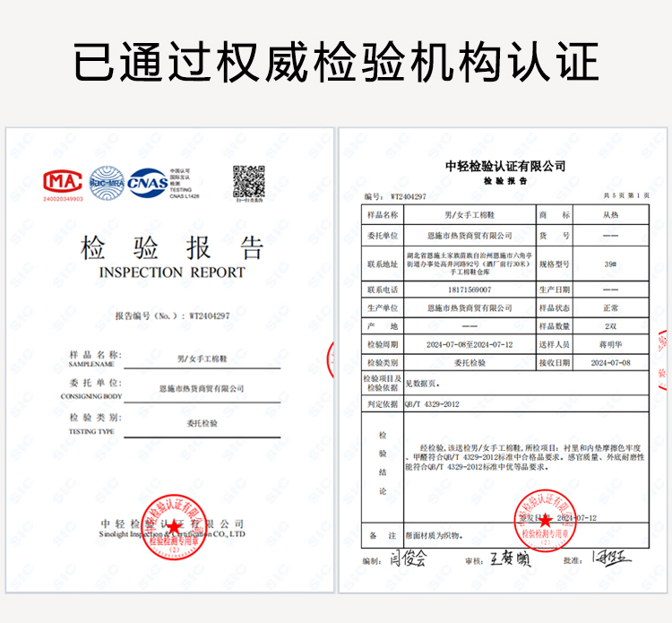Click the red CMA certification logo
Image resolution: width=672 pixels, height=623 pixels.
63,181
